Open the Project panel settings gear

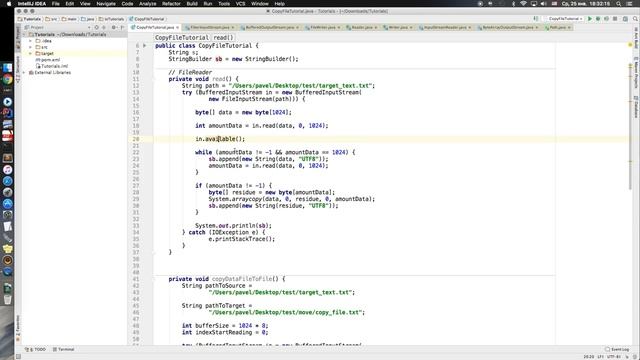click(x=114, y=27)
